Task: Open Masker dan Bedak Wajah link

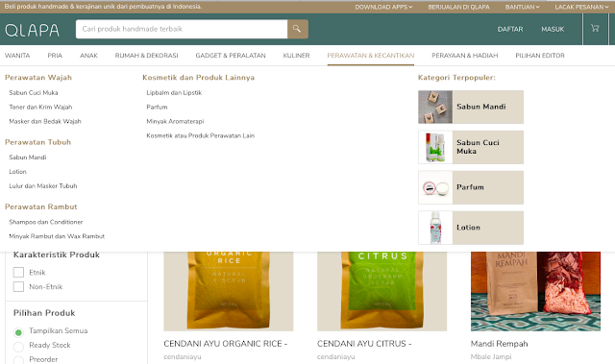Action: 45,121
